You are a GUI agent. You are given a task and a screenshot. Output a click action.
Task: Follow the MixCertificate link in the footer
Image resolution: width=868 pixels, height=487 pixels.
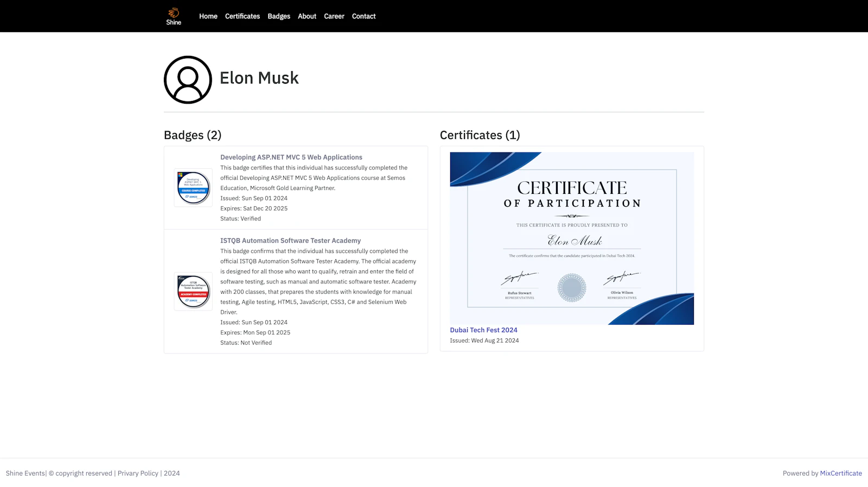click(841, 473)
